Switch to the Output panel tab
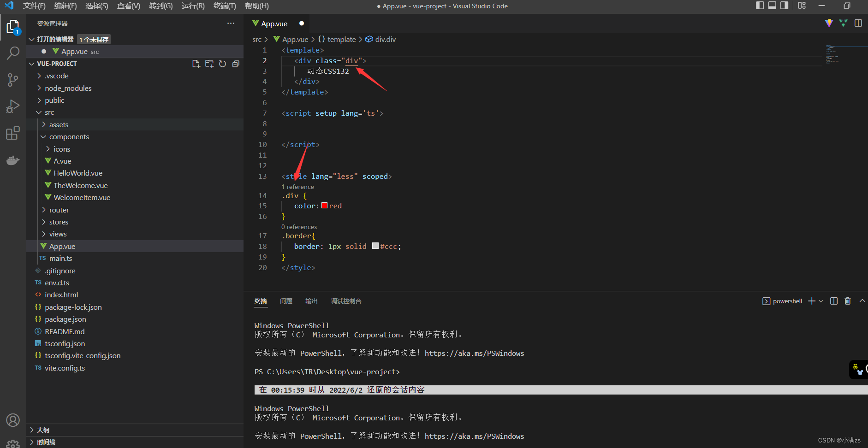This screenshot has width=868, height=448. (311, 301)
